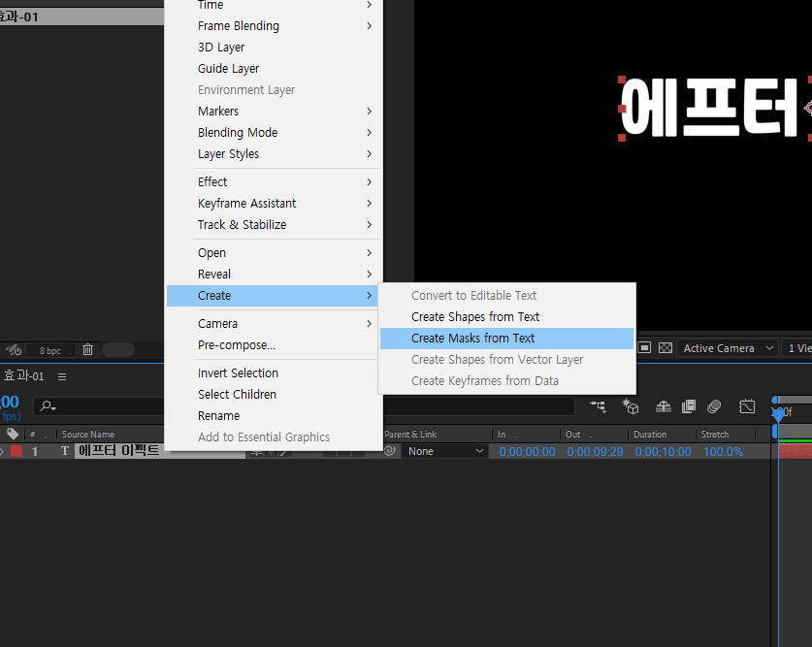Viewport: 812px width, 647px height.
Task: Expand the Reveal submenu
Action: pyautogui.click(x=275, y=275)
